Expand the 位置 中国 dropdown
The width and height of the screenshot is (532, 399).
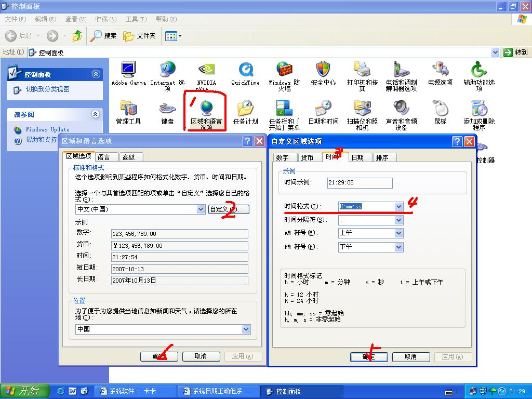(246, 329)
